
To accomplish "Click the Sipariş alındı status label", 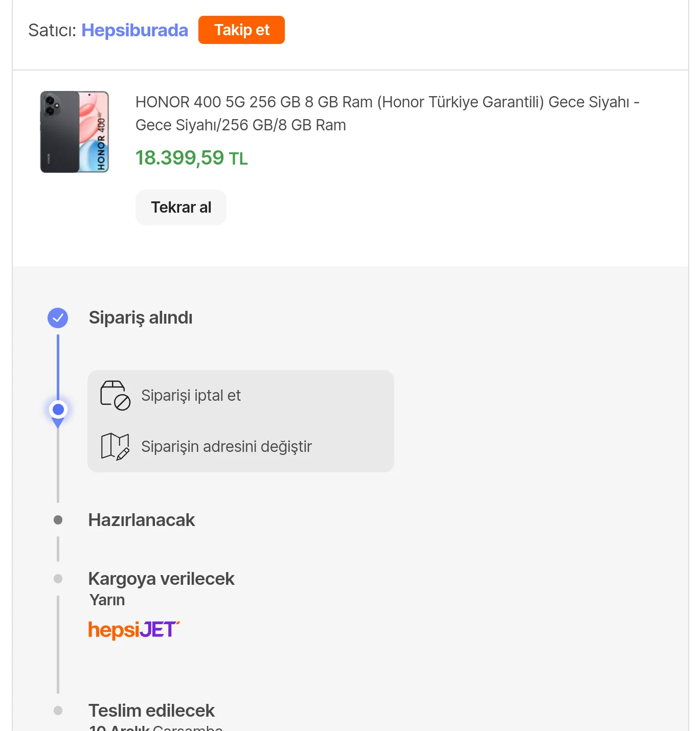I will click(141, 317).
